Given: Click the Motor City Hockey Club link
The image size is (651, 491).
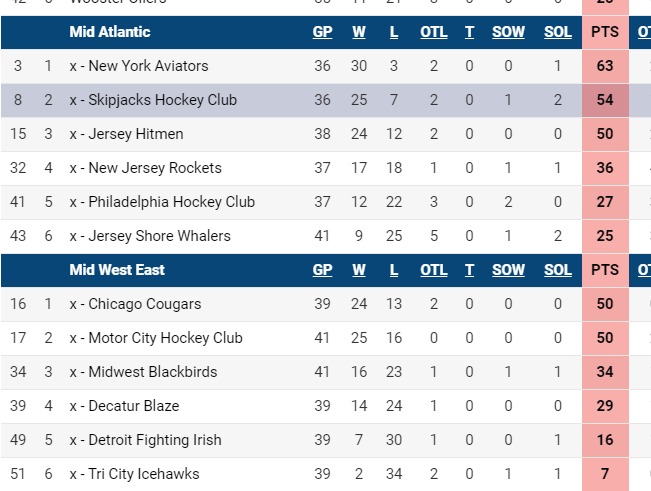Looking at the screenshot, I should tap(165, 338).
